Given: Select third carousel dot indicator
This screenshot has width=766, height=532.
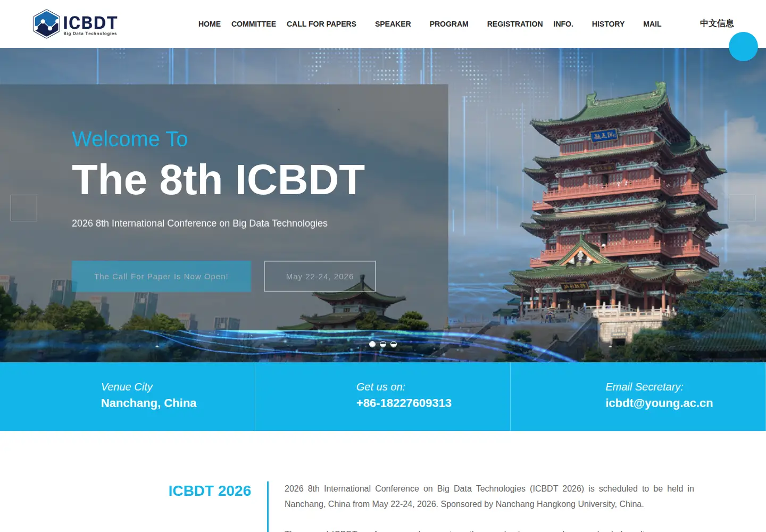Looking at the screenshot, I should pyautogui.click(x=394, y=344).
